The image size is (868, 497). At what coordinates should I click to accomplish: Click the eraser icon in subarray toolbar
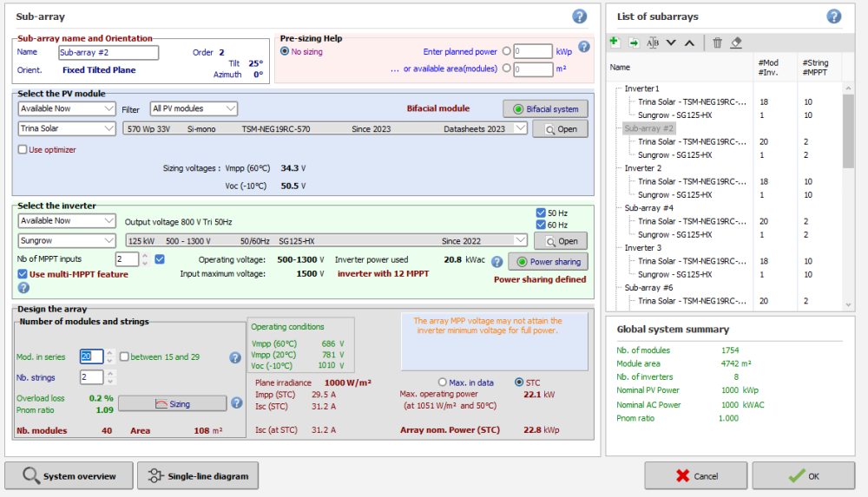tap(736, 42)
